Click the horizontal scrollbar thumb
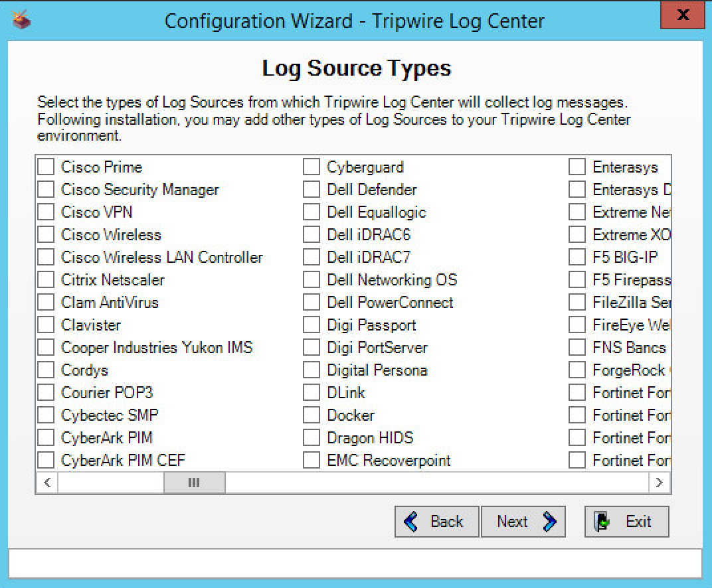This screenshot has width=712, height=588. 194,482
